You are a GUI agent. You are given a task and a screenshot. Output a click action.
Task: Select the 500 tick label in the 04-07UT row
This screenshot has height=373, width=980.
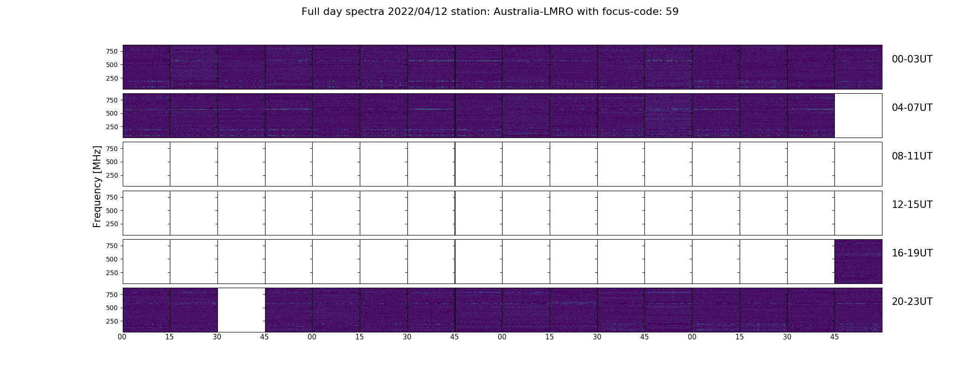[112, 113]
